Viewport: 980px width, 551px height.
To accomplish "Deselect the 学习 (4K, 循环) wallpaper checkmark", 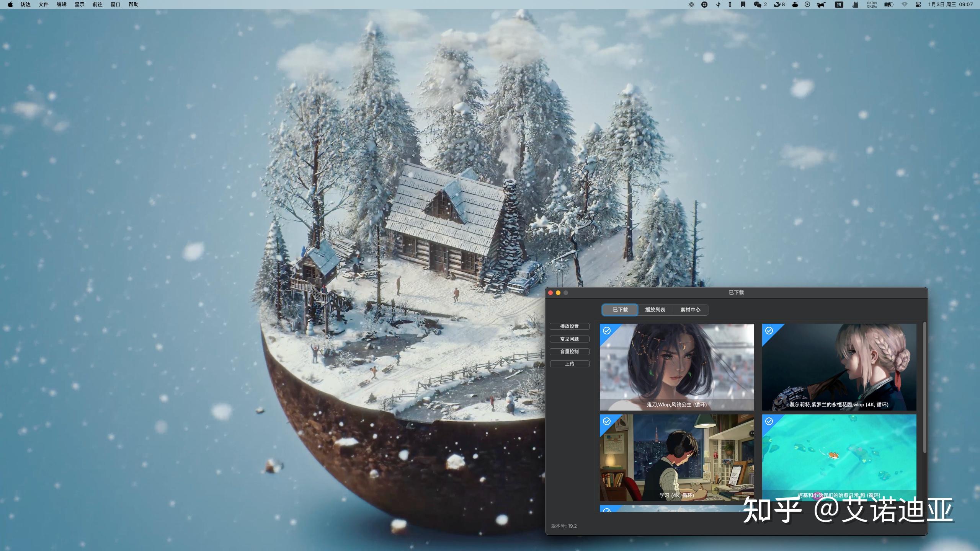I will [607, 422].
